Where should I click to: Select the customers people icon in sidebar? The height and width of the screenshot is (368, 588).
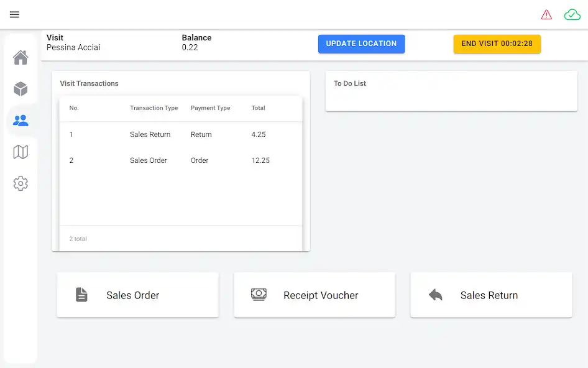coord(21,121)
